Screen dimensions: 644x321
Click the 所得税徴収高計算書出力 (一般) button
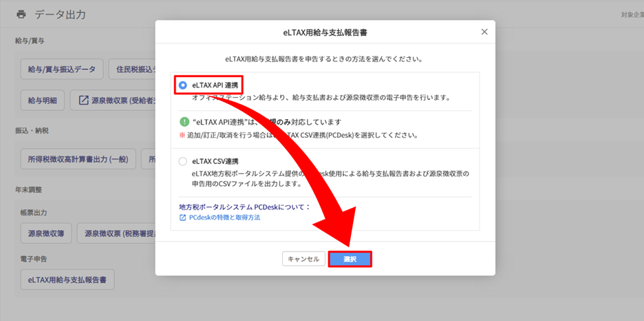(78, 160)
